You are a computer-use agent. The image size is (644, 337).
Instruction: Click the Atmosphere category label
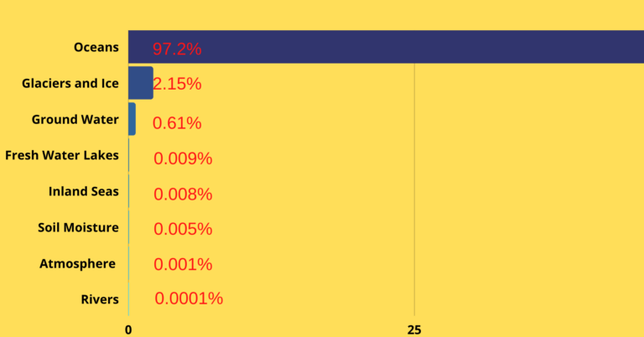(x=77, y=263)
